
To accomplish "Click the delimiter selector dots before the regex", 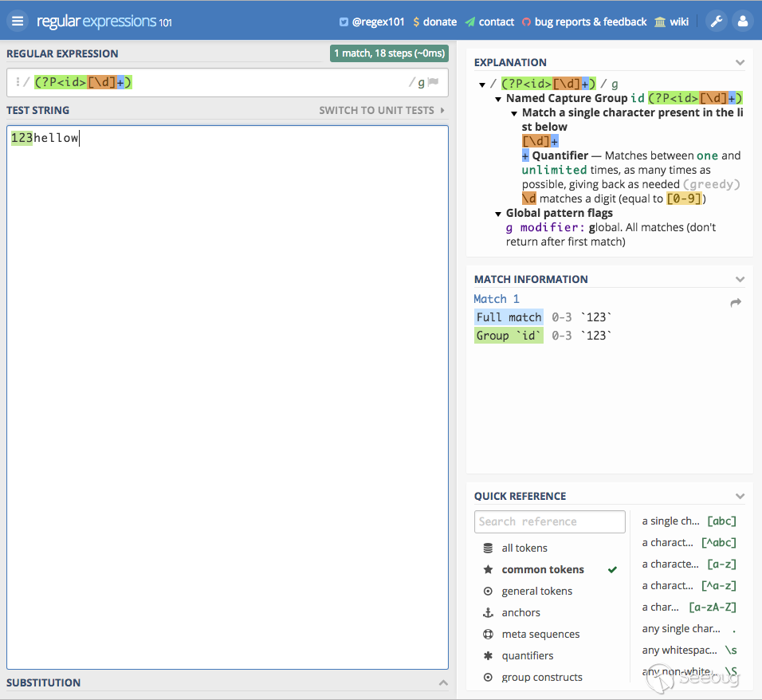I will 18,81.
